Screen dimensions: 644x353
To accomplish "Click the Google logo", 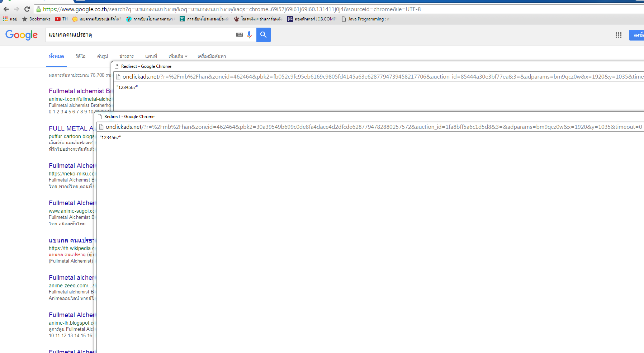I will click(x=22, y=35).
